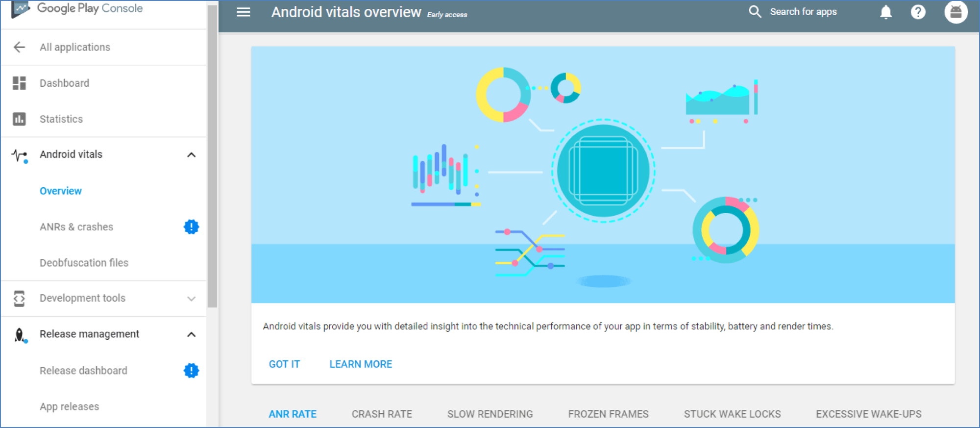This screenshot has width=980, height=428.
Task: Click the LEARN MORE link
Action: tap(361, 364)
